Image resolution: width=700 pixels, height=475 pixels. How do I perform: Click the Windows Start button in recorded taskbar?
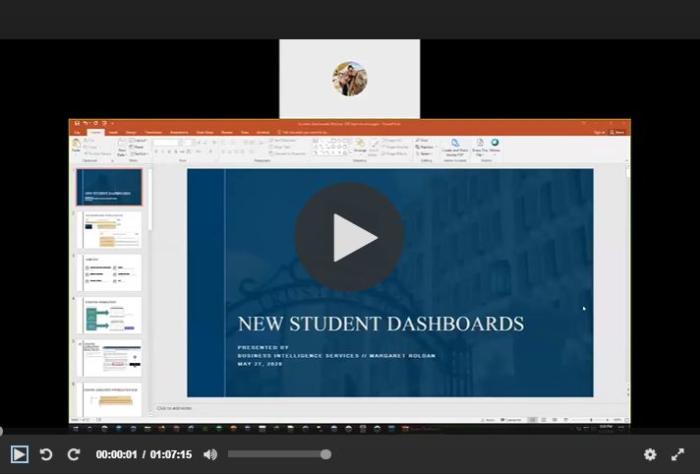pyautogui.click(x=75, y=429)
